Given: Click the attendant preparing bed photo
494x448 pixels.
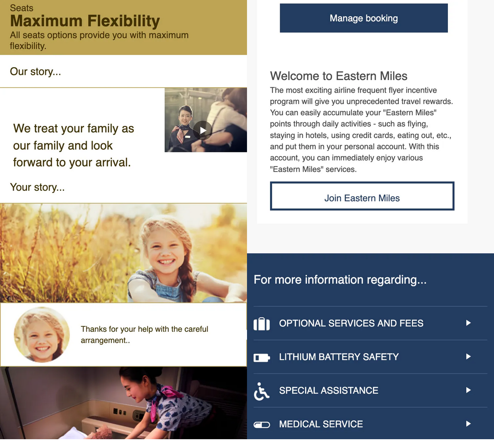Looking at the screenshot, I should pyautogui.click(x=123, y=403).
